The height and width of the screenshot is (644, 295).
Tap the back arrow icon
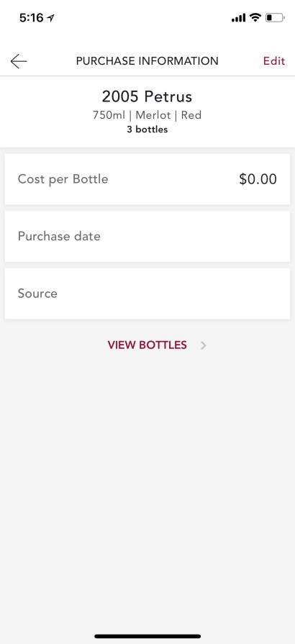[19, 61]
